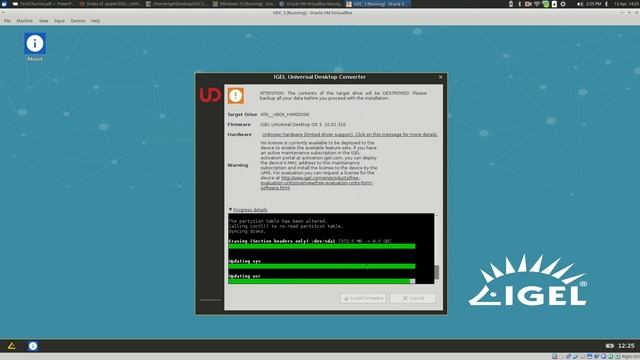Image resolution: width=640 pixels, height=360 pixels.
Task: Open the View menu in VirtualBox
Action: click(43, 21)
